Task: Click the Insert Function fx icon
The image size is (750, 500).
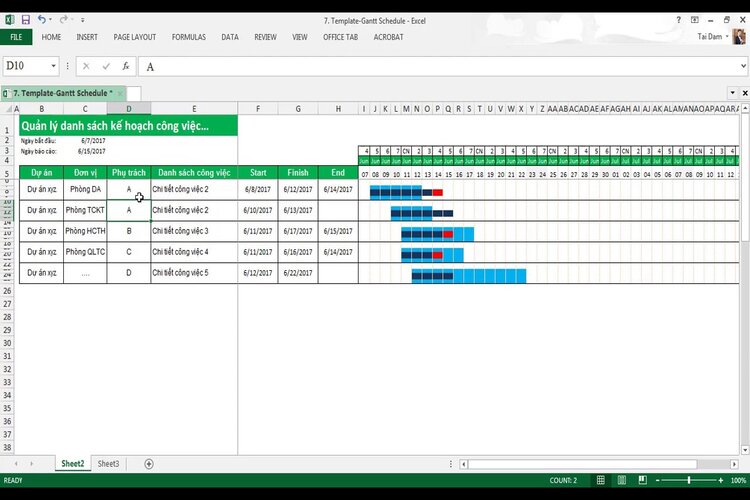Action: click(x=126, y=66)
